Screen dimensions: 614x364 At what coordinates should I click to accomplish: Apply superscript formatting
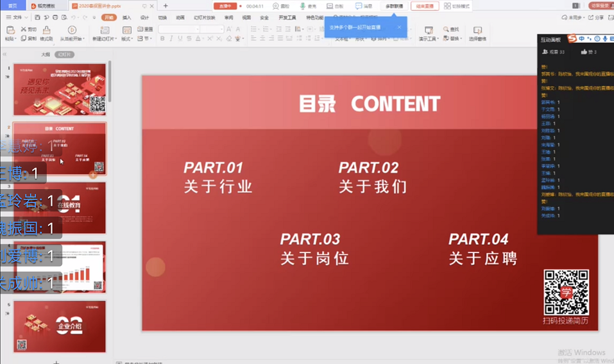pos(210,38)
